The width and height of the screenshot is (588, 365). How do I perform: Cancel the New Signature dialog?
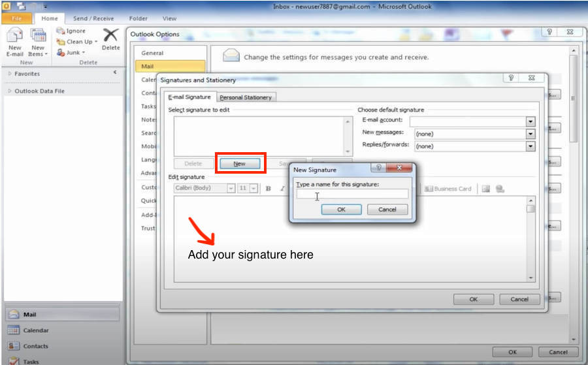tap(387, 210)
